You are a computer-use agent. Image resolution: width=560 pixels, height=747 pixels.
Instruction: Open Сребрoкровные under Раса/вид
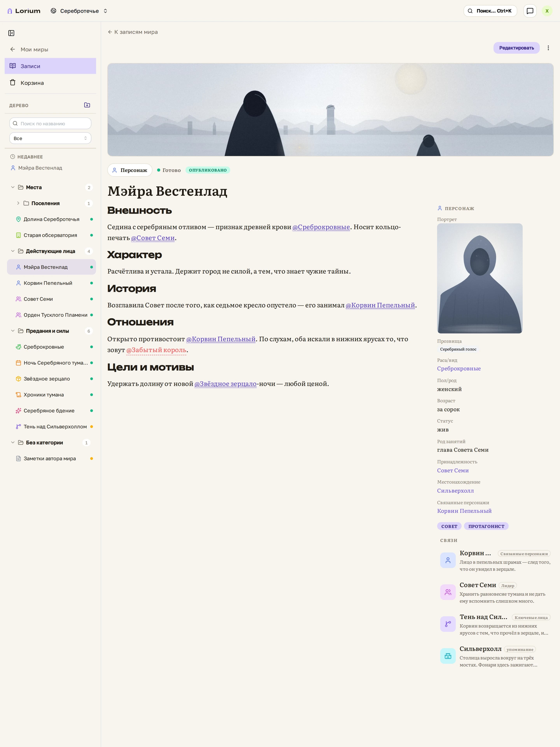tap(459, 369)
